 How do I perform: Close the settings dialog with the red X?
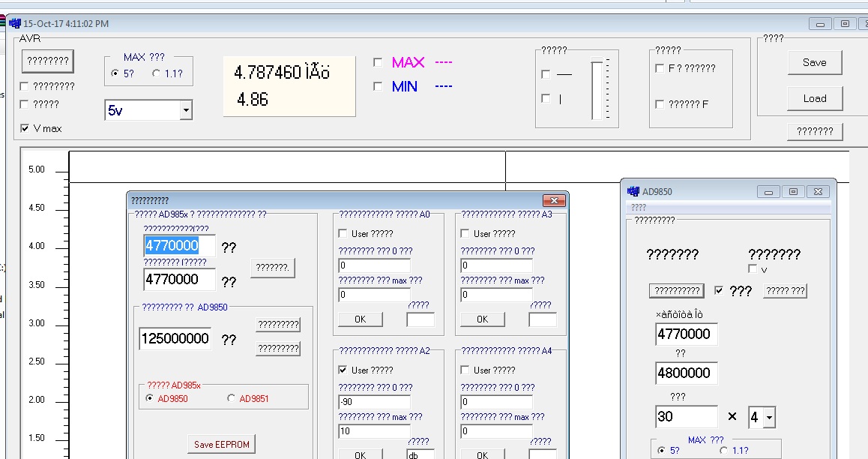[x=553, y=201]
